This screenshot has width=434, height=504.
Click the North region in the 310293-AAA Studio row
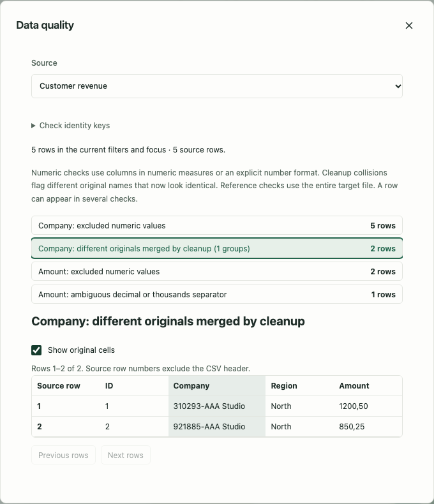coord(281,406)
